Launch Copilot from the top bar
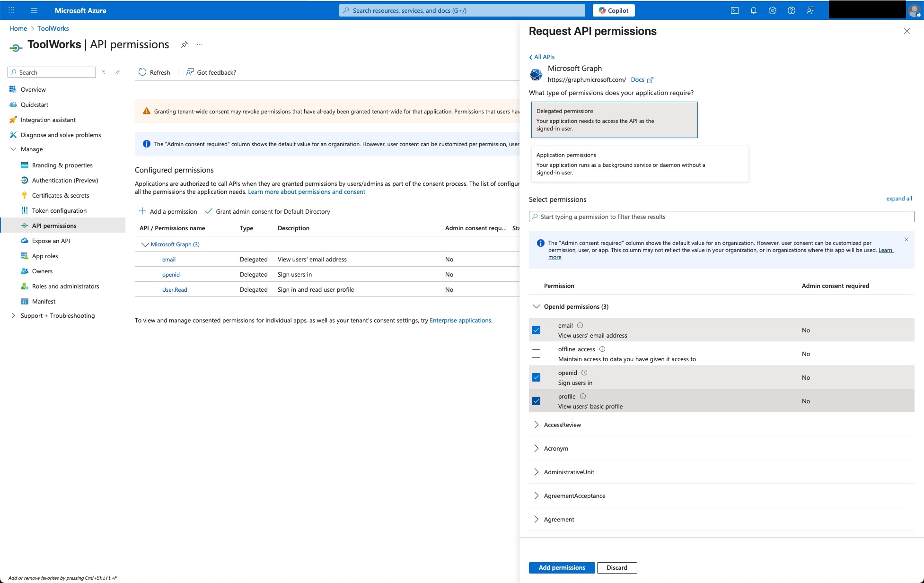The width and height of the screenshot is (924, 583). pyautogui.click(x=613, y=10)
